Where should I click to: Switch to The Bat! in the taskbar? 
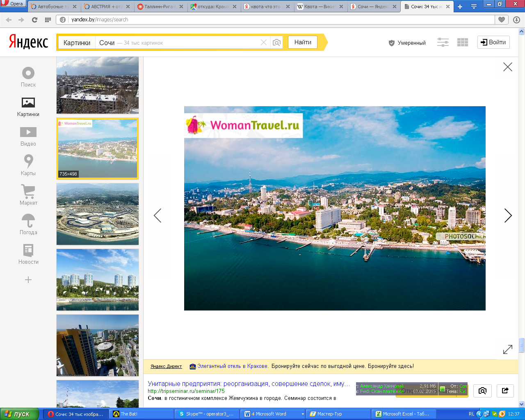(142, 414)
